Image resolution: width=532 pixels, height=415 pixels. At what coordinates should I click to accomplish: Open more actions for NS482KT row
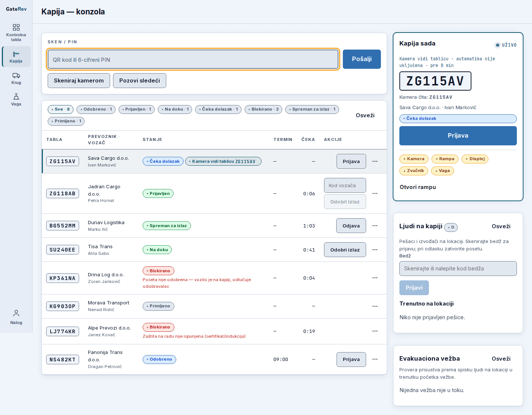[375, 359]
